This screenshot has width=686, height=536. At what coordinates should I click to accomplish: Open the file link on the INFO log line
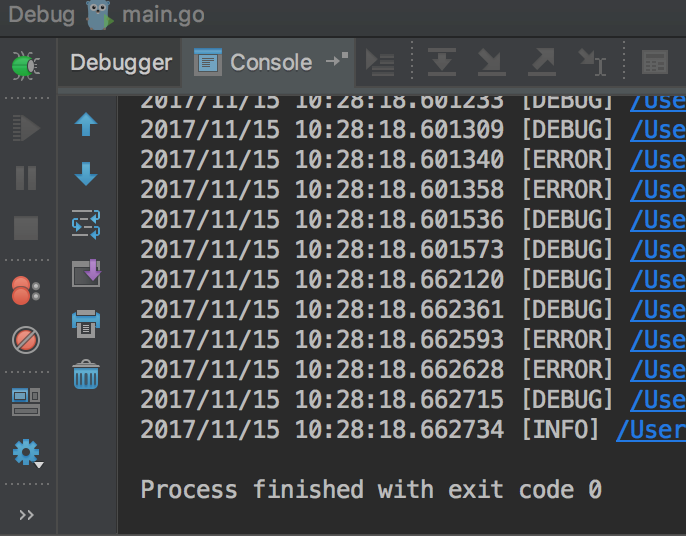pos(651,430)
